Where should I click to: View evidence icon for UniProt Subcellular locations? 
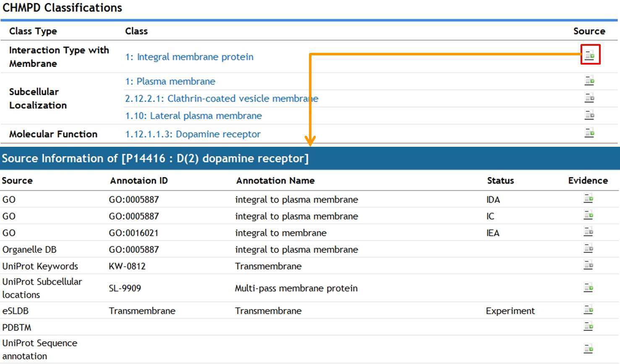(x=588, y=287)
